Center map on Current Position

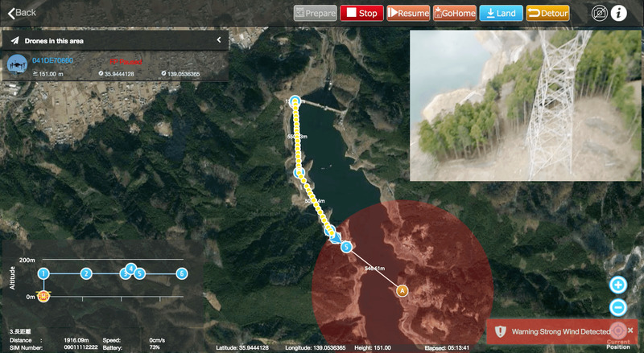[x=618, y=331]
